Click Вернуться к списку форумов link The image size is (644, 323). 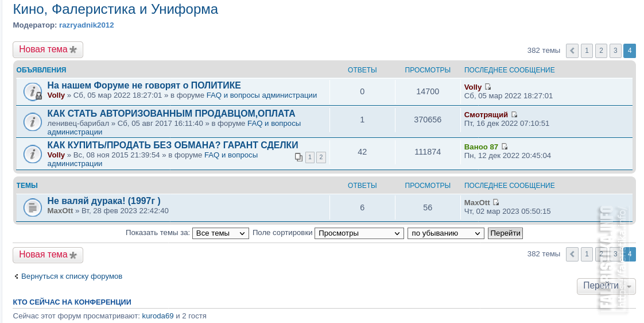(x=72, y=276)
